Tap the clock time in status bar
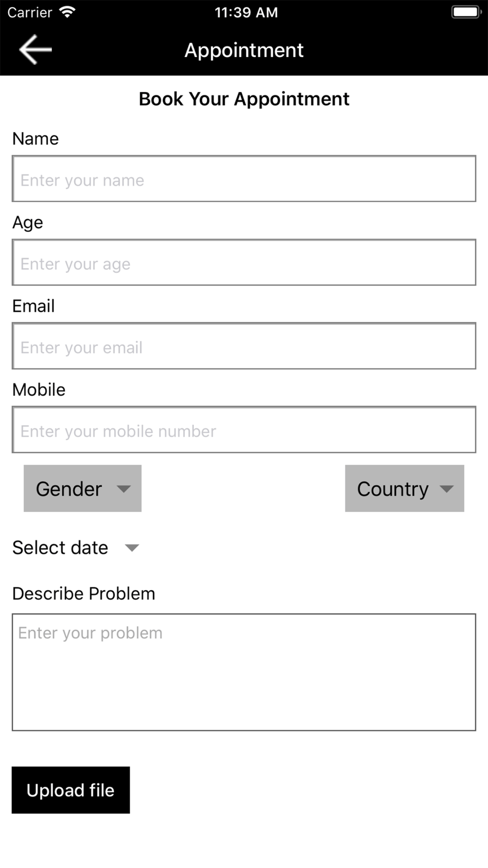The height and width of the screenshot is (868, 488). [x=246, y=12]
